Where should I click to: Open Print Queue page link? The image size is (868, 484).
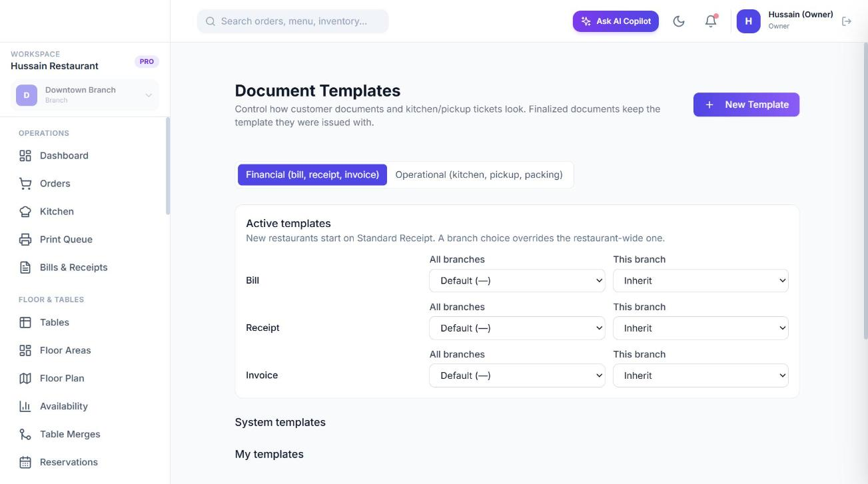[85, 240]
